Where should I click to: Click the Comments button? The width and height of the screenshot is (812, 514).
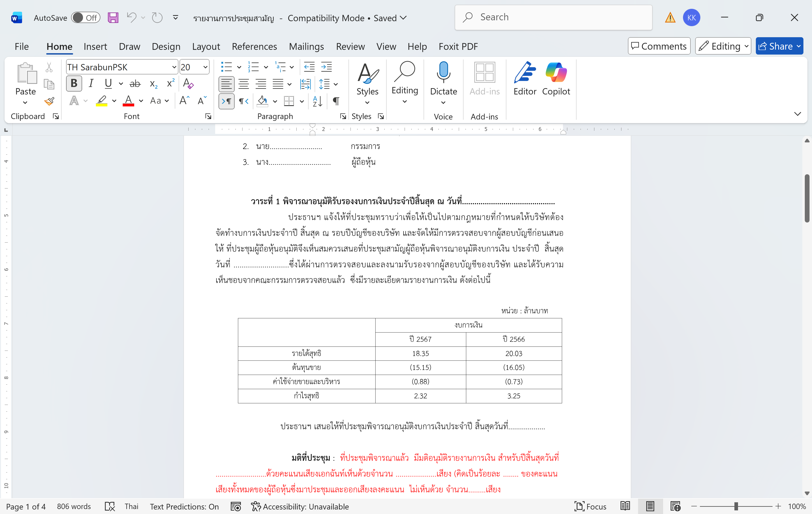coord(659,46)
